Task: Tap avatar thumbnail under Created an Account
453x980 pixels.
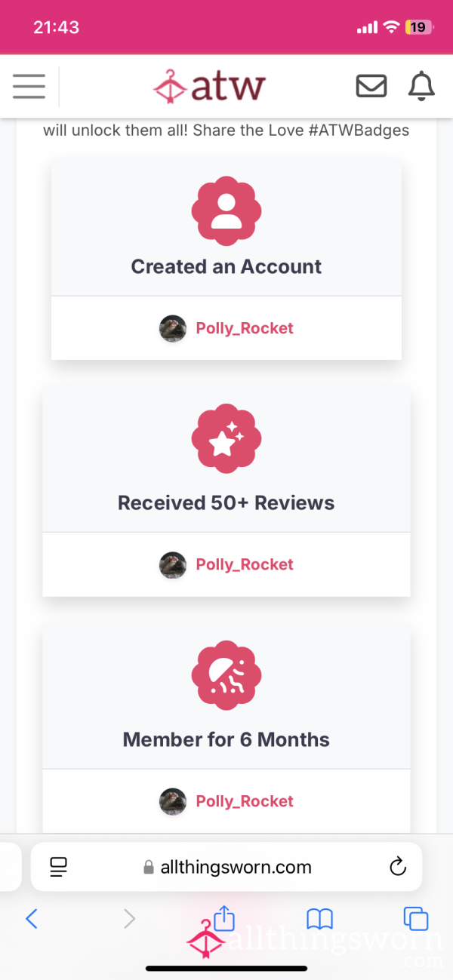Action: point(173,329)
